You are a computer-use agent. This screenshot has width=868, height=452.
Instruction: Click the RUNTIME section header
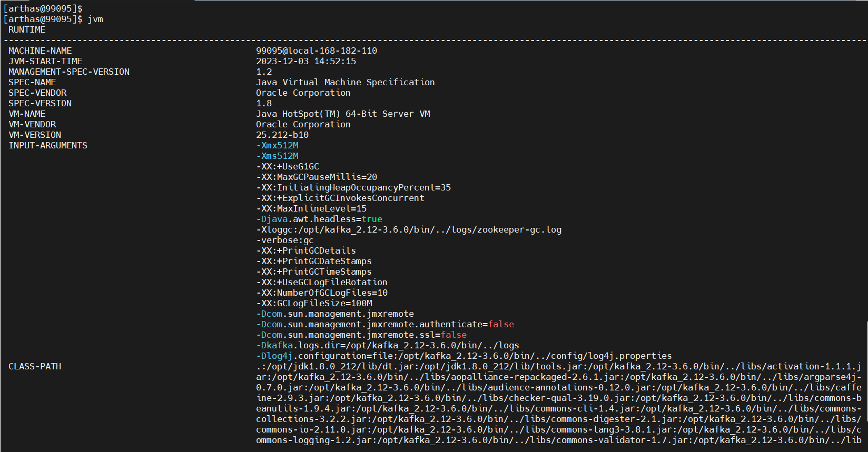click(27, 30)
